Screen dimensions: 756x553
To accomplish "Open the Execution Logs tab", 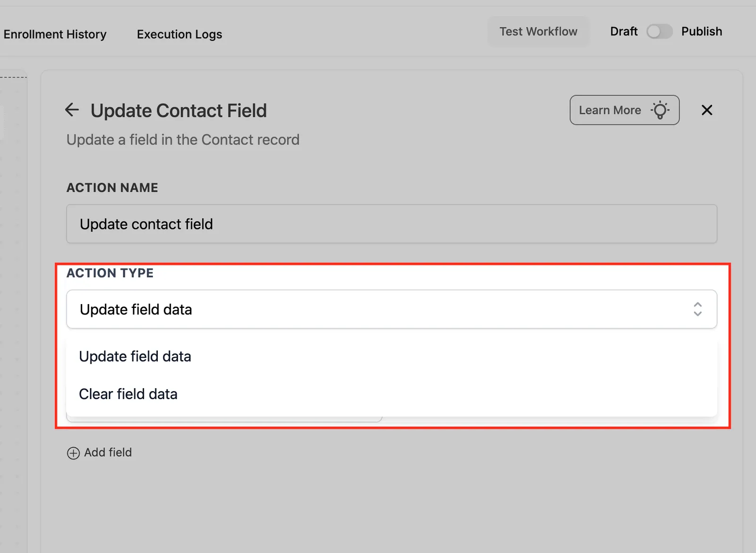I will tap(180, 34).
